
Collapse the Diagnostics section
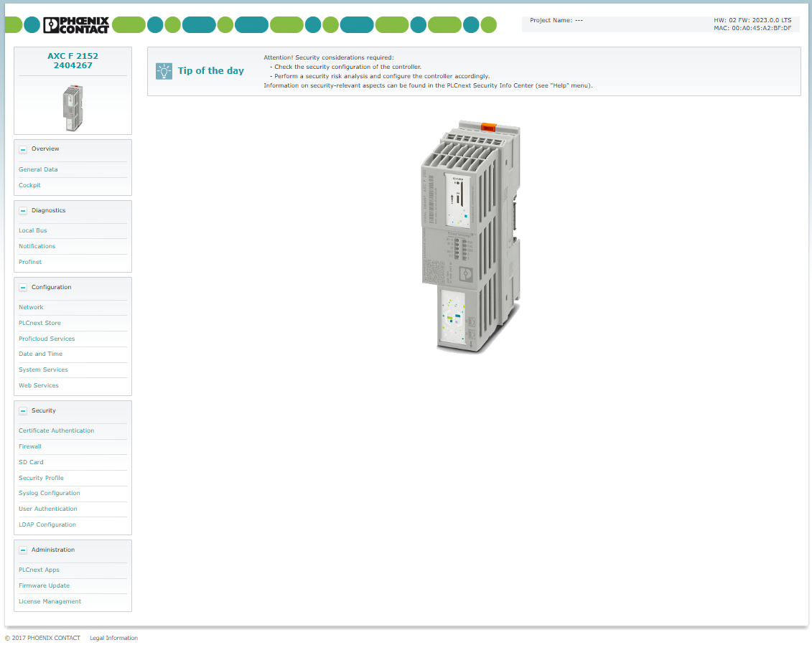(x=23, y=211)
